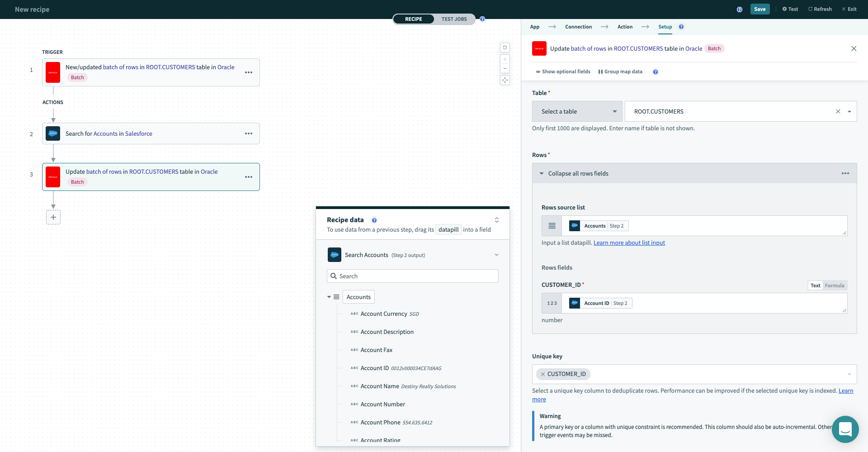Viewport: 868px width, 452px height.
Task: Open the rows fields ellipsis menu
Action: 845,173
